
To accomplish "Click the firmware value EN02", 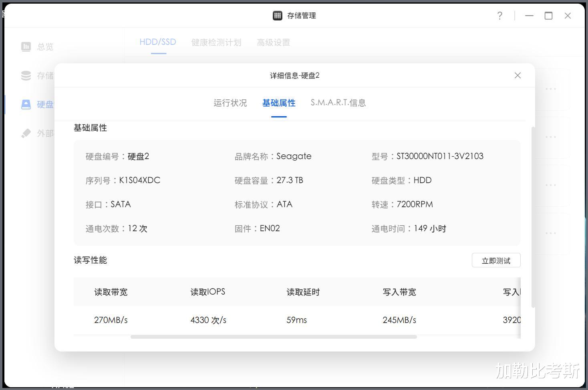I will 270,228.
